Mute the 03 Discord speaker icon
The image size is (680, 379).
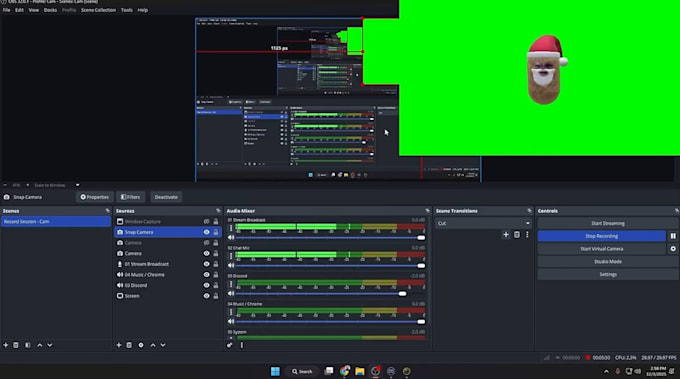click(231, 294)
